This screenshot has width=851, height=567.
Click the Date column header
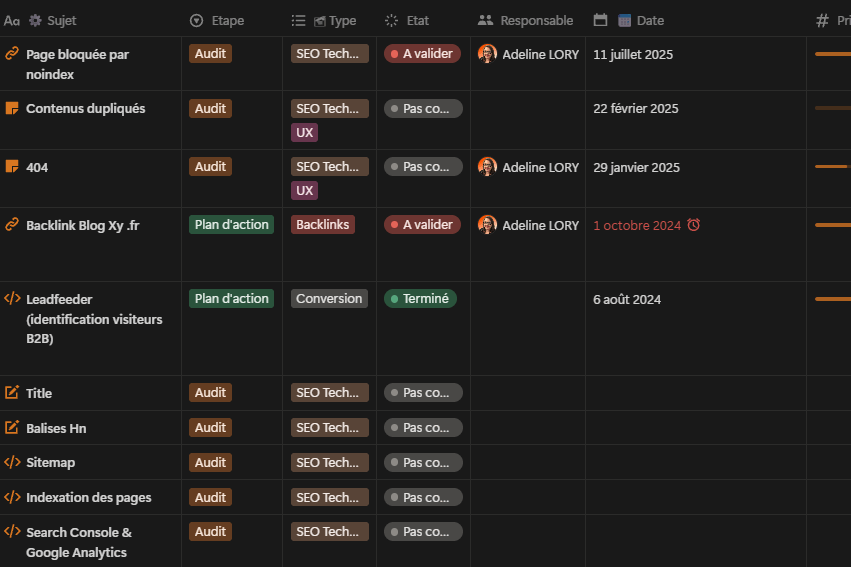(x=628, y=21)
